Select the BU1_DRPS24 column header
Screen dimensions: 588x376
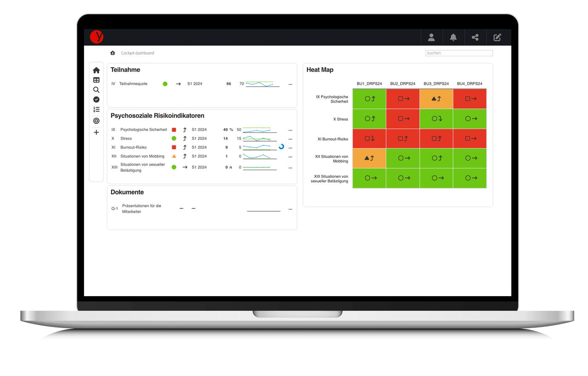(369, 84)
